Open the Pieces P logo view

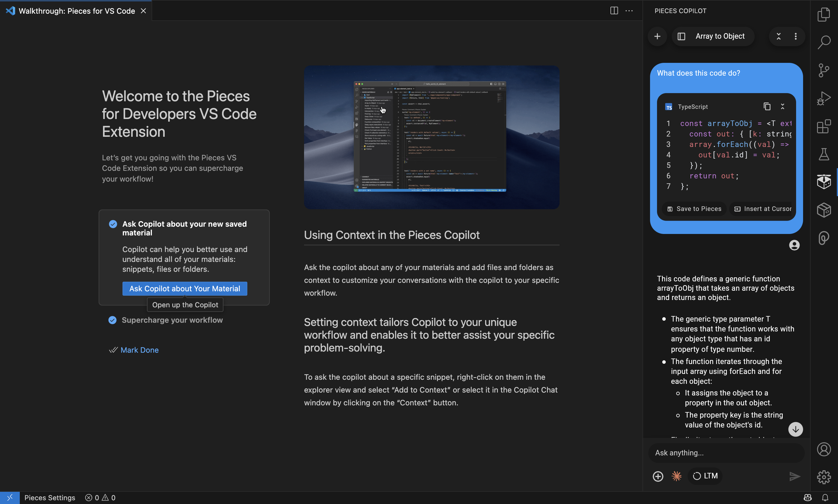coord(824,238)
